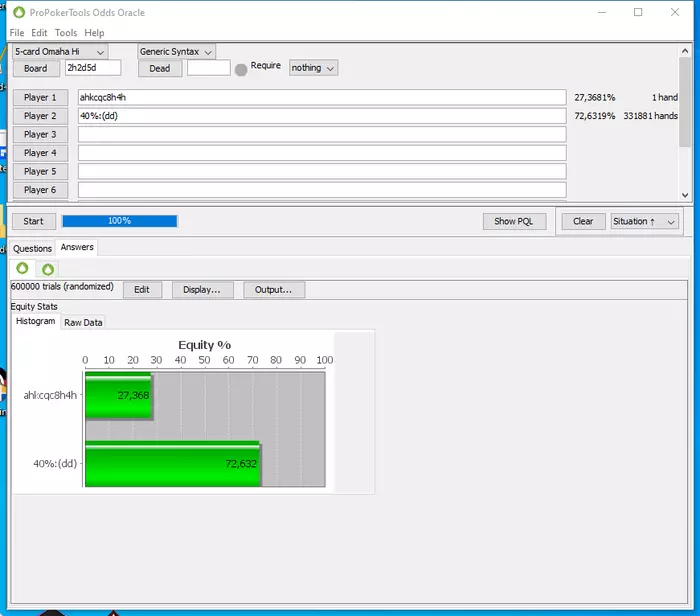Start the equity simulation
The height and width of the screenshot is (616, 700).
pyautogui.click(x=33, y=221)
